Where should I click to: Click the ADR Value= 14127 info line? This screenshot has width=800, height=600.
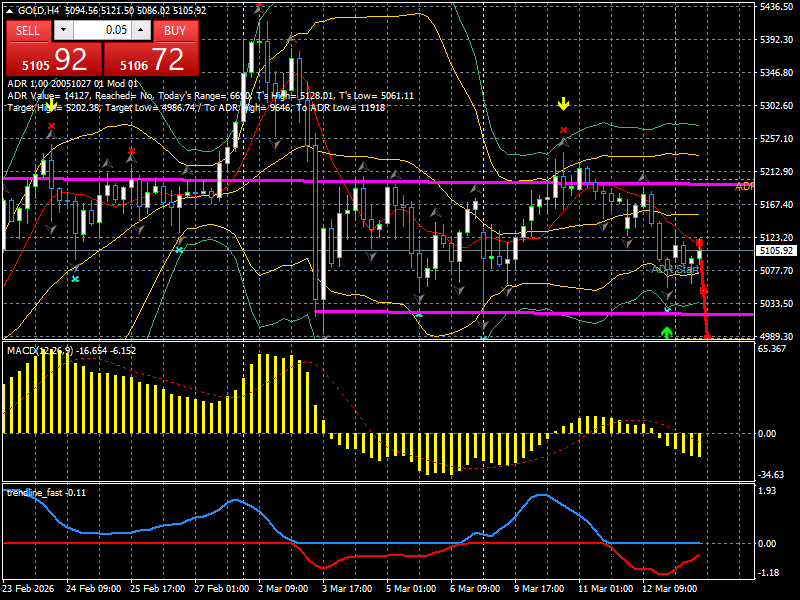pos(210,95)
